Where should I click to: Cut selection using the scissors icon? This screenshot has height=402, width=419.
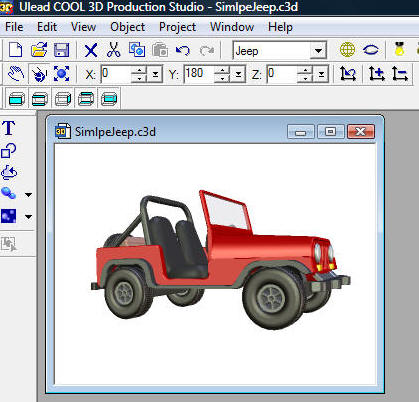(113, 50)
